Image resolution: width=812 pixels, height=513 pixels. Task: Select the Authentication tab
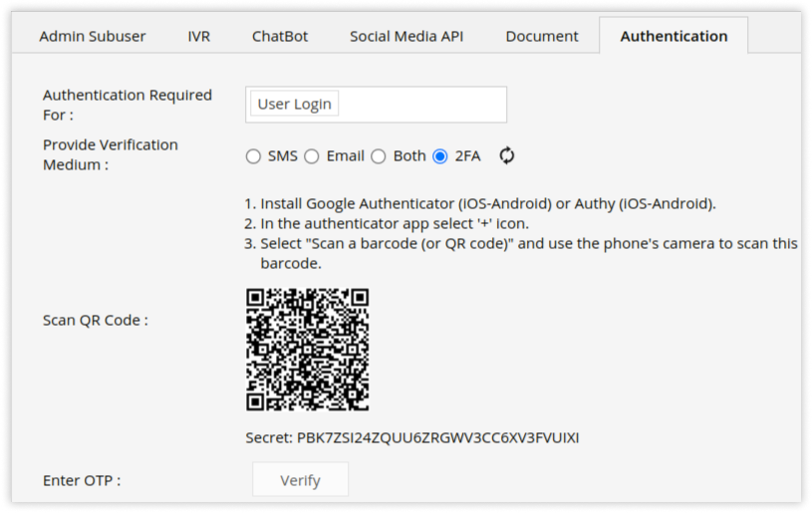pos(674,36)
